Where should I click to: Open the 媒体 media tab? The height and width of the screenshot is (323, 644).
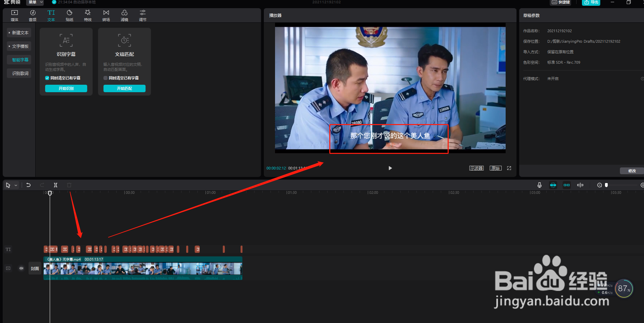click(x=15, y=16)
